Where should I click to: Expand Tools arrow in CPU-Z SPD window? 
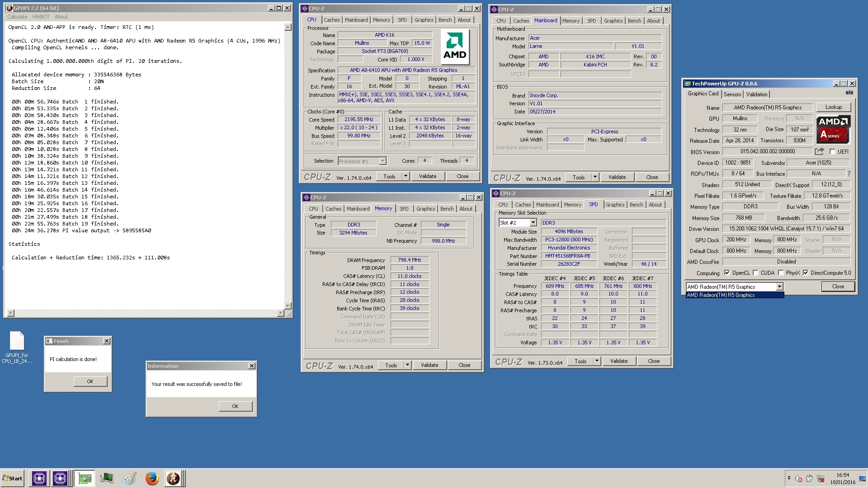coord(597,361)
